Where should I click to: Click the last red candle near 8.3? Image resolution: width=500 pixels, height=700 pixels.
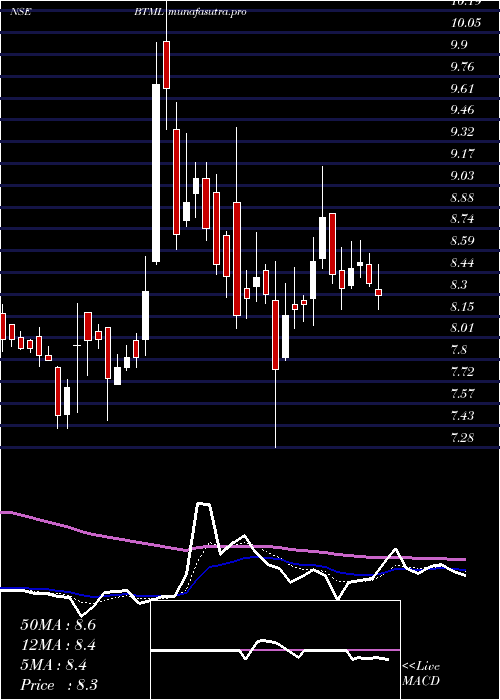tap(378, 292)
